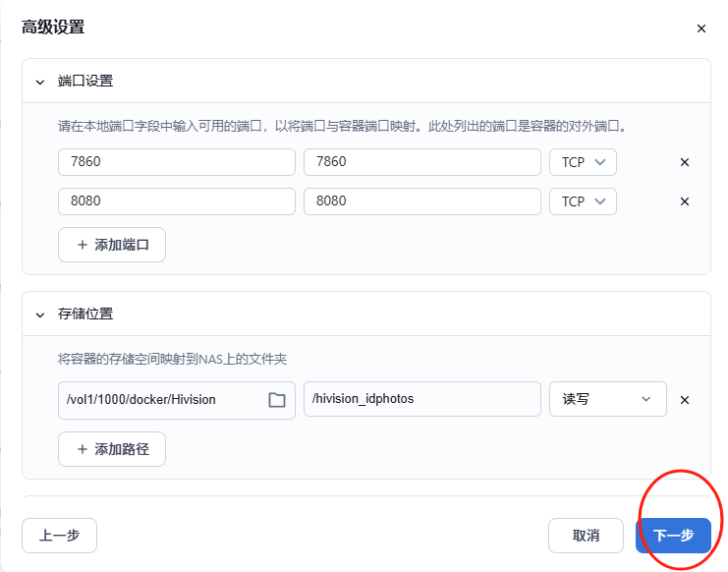Browse folders for the NAS path
This screenshot has height=572, width=728.
coord(277,400)
